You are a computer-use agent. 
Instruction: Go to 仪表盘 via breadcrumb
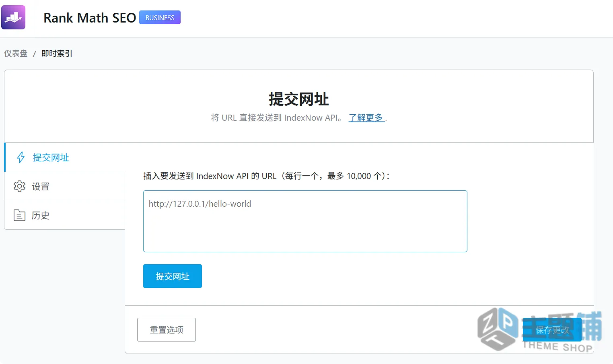pyautogui.click(x=16, y=53)
